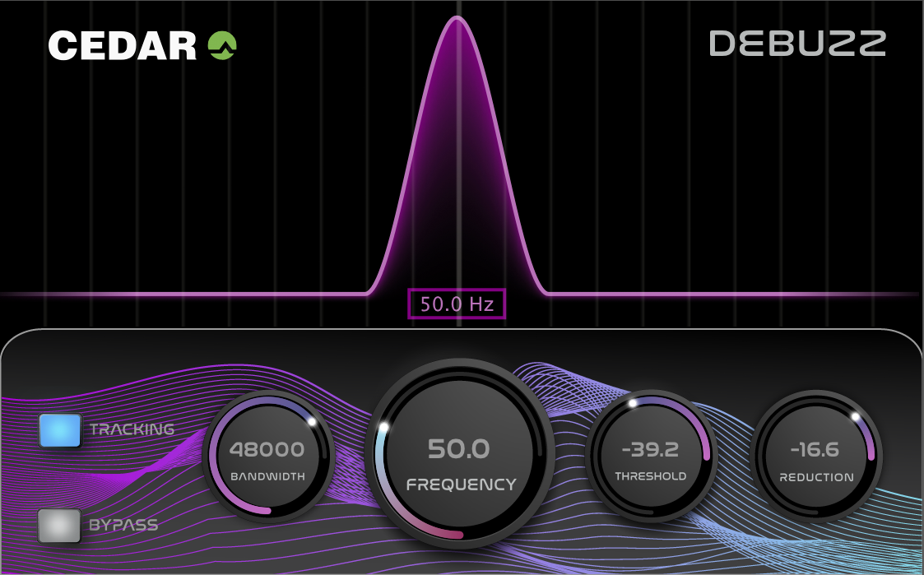This screenshot has width=924, height=575.
Task: Click the DEBUZZ plugin title
Action: (x=797, y=44)
